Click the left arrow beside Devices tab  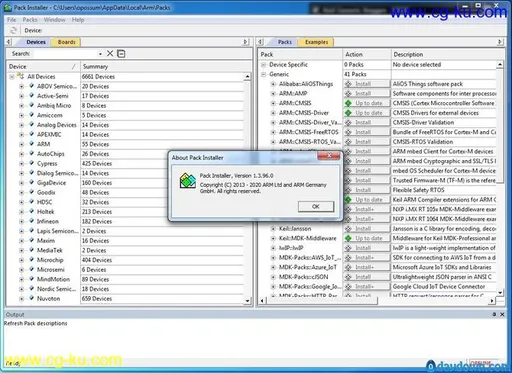point(9,42)
